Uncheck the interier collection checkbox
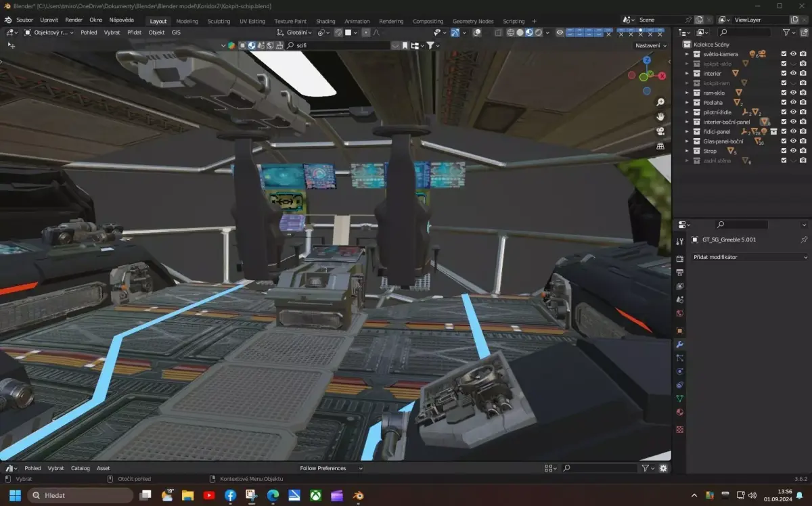 784,73
